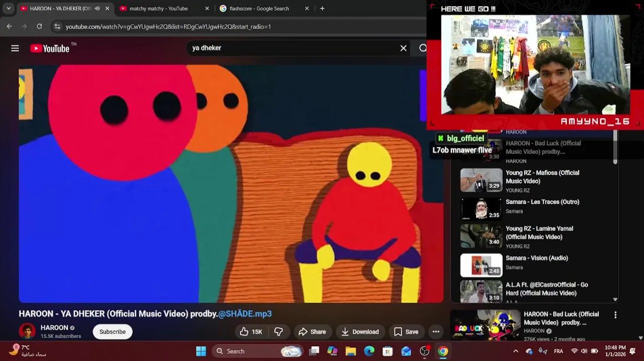The image size is (644, 361).
Task: Play Young RZ - Lamine Yamal video
Action: tap(539, 233)
